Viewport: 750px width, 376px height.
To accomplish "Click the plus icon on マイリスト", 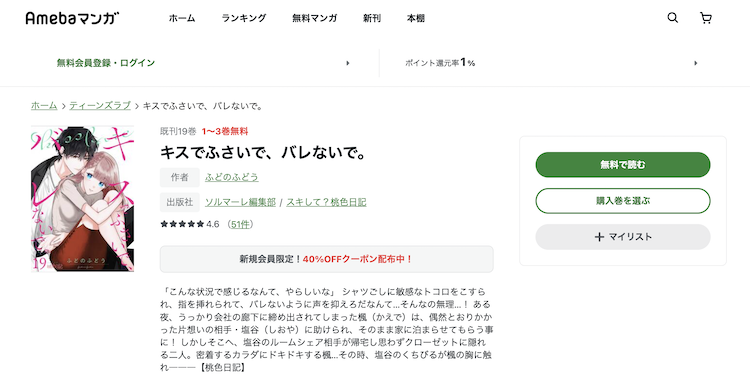I will pyautogui.click(x=599, y=237).
